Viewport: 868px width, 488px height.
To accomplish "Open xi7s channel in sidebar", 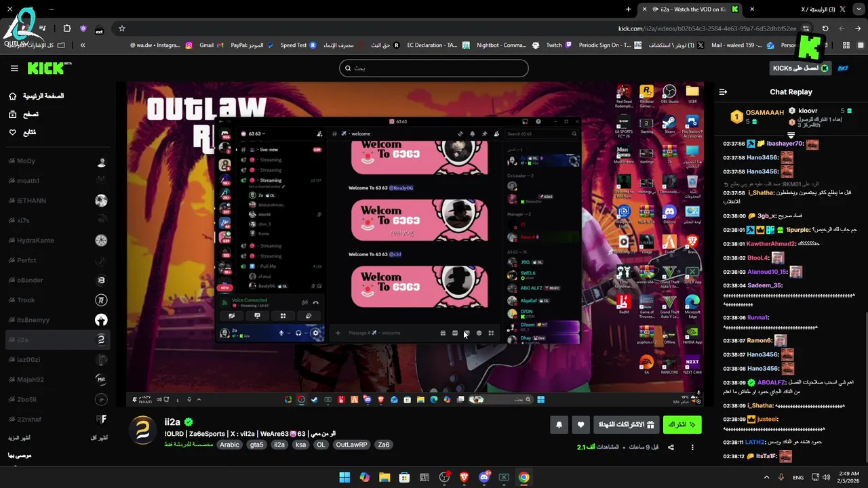I will click(57, 221).
